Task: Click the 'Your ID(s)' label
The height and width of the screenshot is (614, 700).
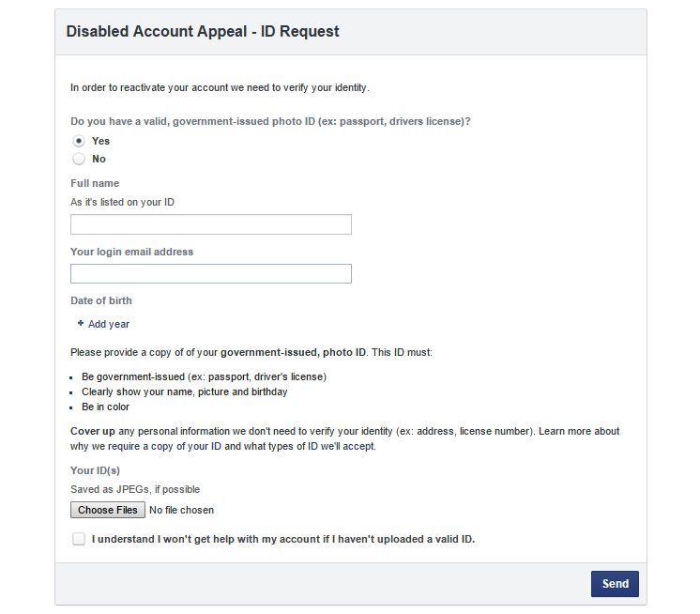Action: [x=95, y=470]
